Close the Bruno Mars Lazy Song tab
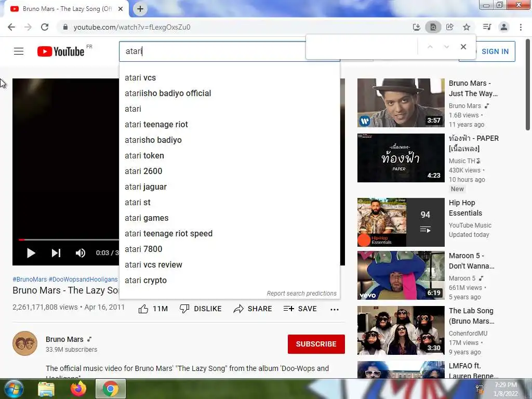The width and height of the screenshot is (532, 399). (x=121, y=9)
